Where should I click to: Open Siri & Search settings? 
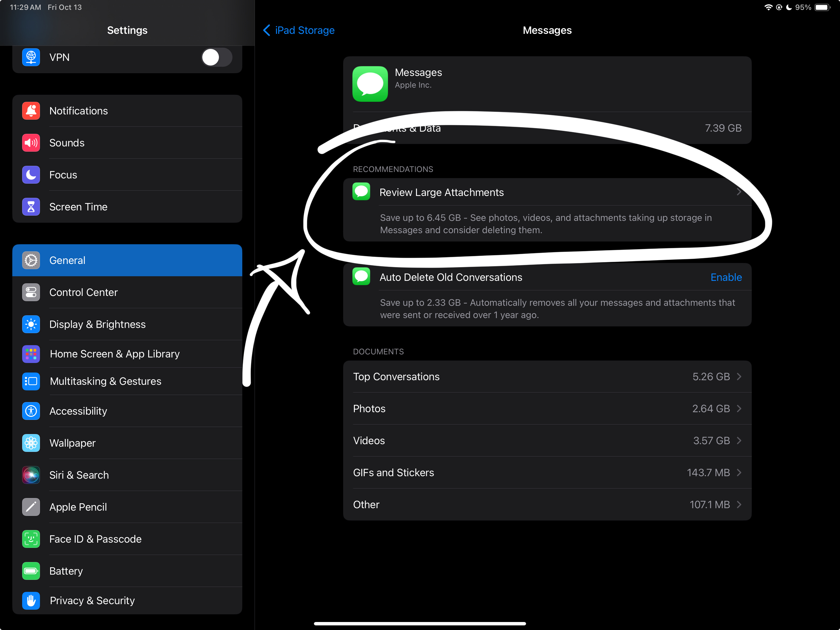[x=127, y=475]
